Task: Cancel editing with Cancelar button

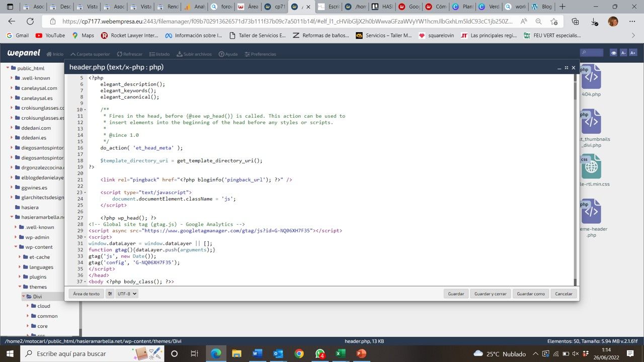Action: click(563, 294)
